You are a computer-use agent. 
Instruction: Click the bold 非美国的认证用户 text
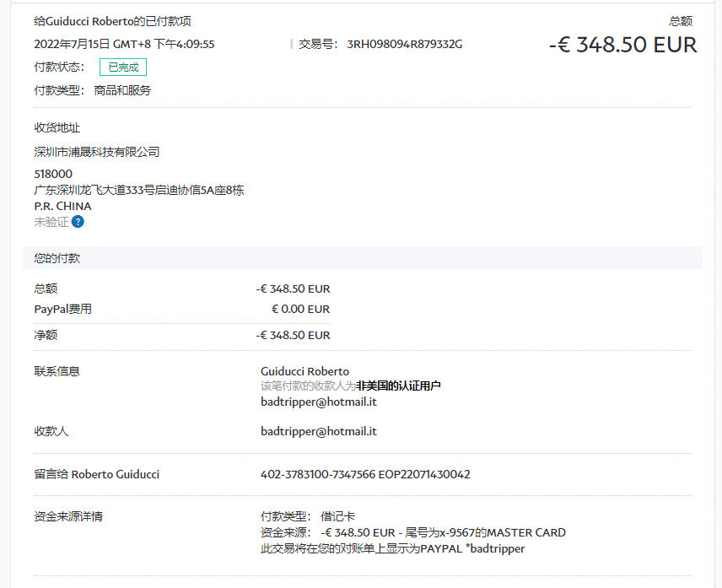398,386
